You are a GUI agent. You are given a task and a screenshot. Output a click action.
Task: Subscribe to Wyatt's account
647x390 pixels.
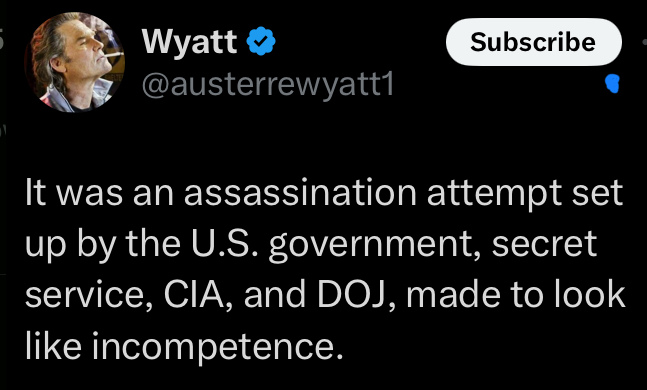pyautogui.click(x=534, y=42)
